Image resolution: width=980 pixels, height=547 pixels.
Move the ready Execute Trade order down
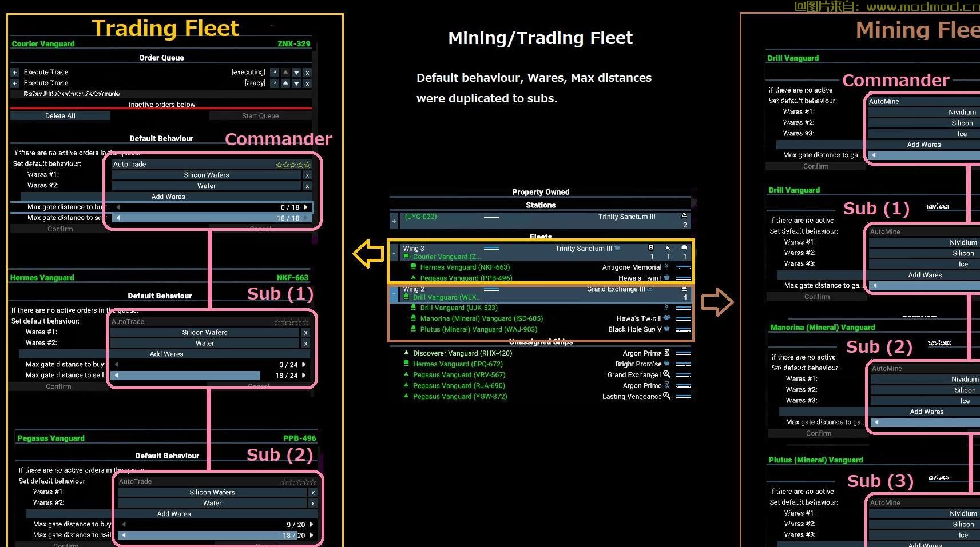click(296, 83)
